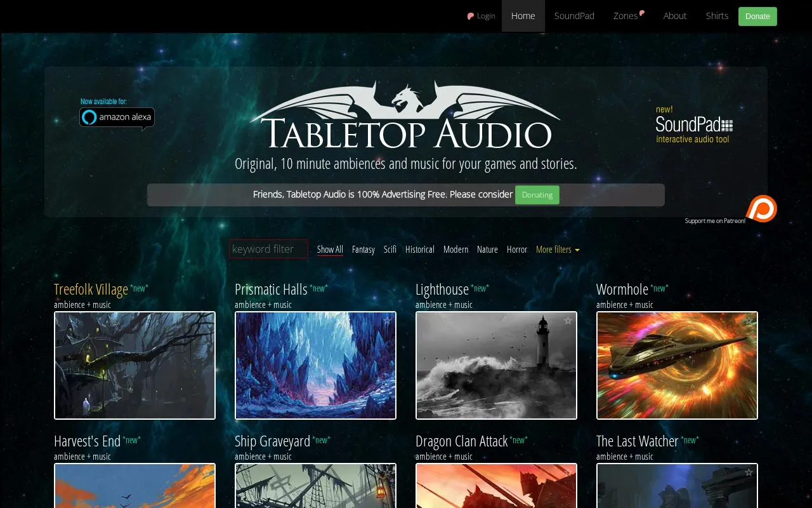Image resolution: width=812 pixels, height=508 pixels.
Task: Play The Last Watcher thumbnail
Action: tap(677, 486)
